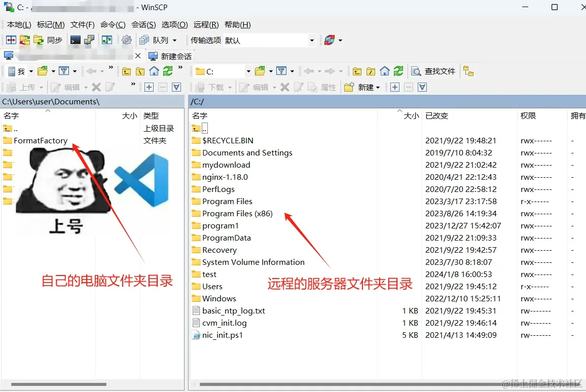Open the preferences gear icon
Viewport: 586px width, 392px height.
click(x=127, y=40)
